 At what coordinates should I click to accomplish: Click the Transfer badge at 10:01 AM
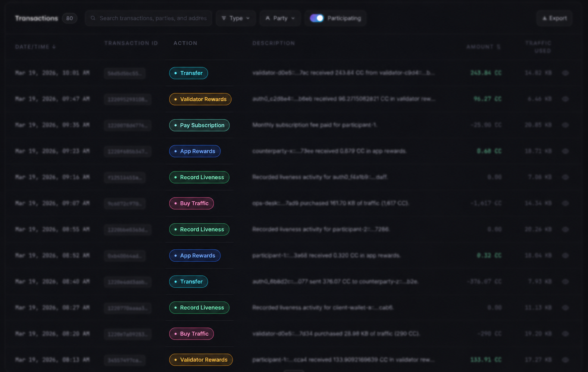[x=188, y=73]
